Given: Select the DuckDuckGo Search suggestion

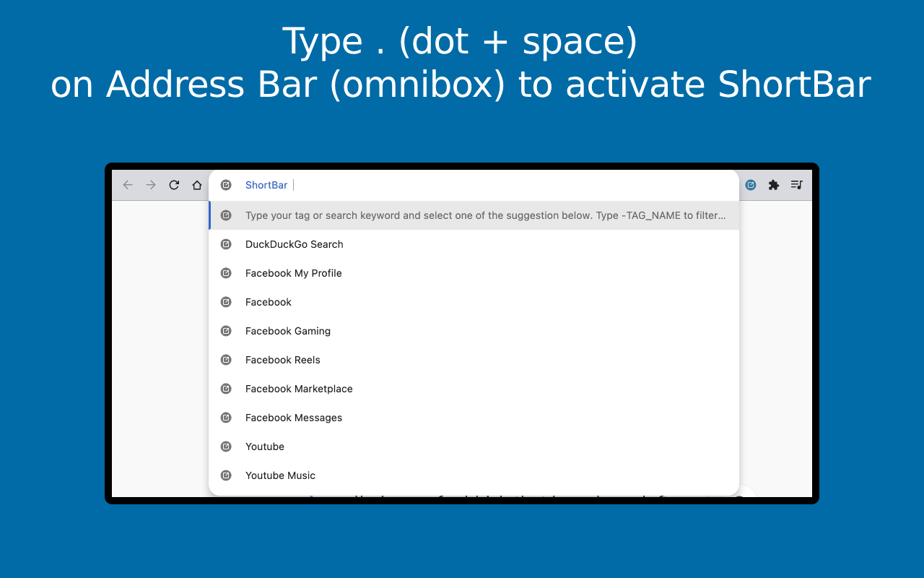Looking at the screenshot, I should pos(474,244).
